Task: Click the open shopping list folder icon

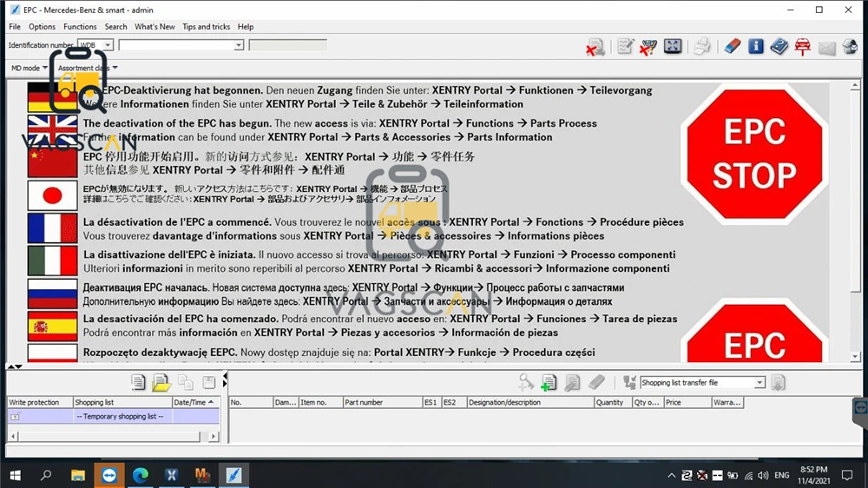Action: (161, 382)
